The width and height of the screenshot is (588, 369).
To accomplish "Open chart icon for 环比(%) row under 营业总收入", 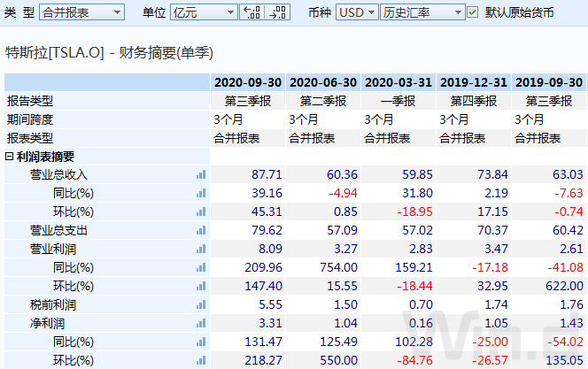I will point(201,211).
